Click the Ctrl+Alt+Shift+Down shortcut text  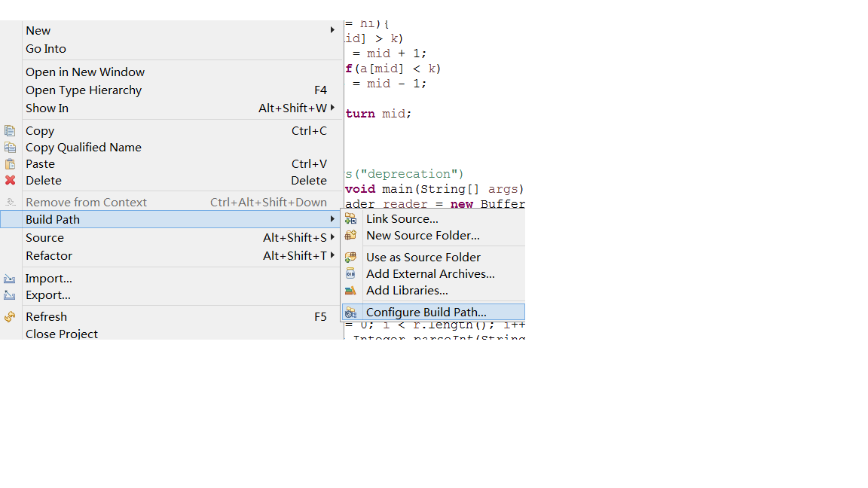pyautogui.click(x=268, y=203)
